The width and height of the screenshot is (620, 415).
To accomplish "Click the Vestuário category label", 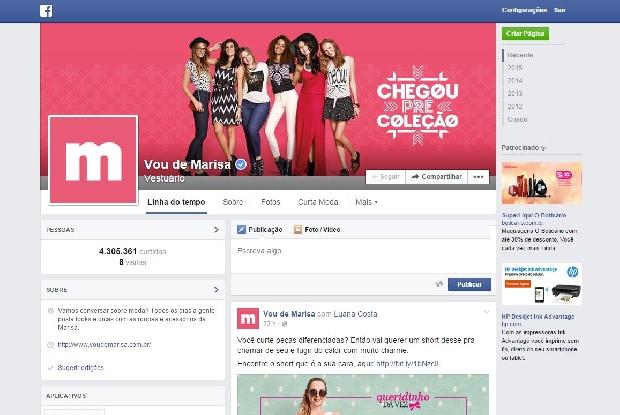I will coord(164,179).
